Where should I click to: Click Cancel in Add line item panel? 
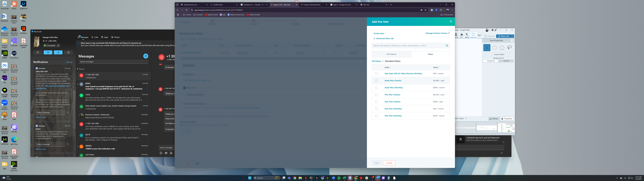pos(389,163)
